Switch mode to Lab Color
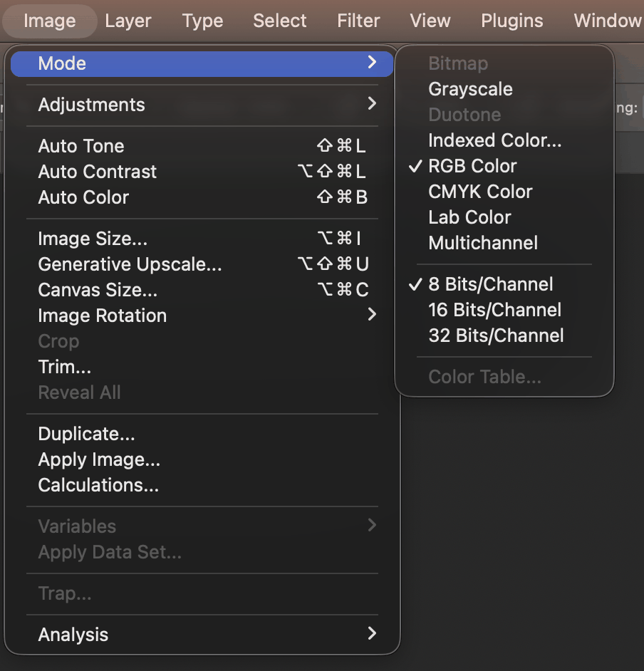This screenshot has height=671, width=644. (504, 217)
